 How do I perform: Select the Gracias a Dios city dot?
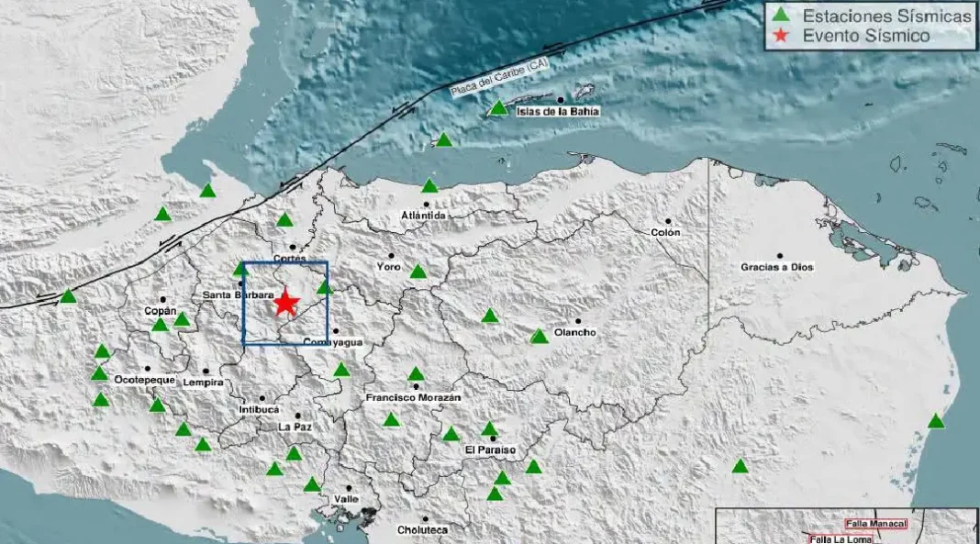point(779,256)
